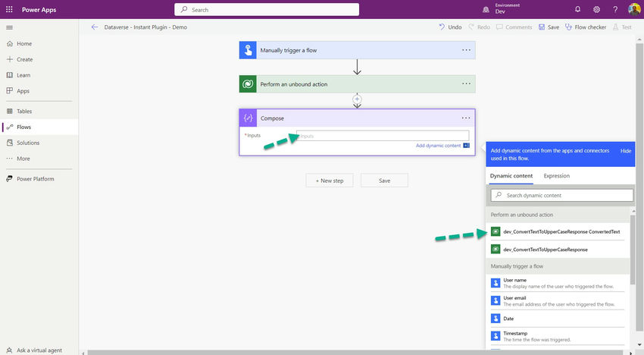Click Add dynamic content link

438,146
